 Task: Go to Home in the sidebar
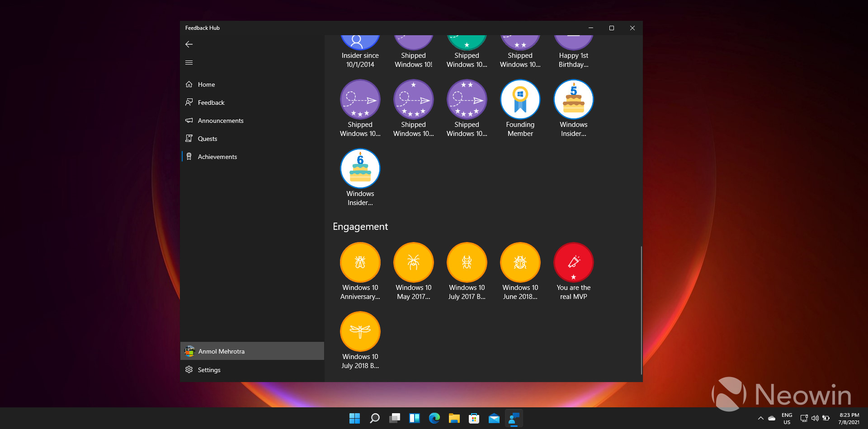252,84
